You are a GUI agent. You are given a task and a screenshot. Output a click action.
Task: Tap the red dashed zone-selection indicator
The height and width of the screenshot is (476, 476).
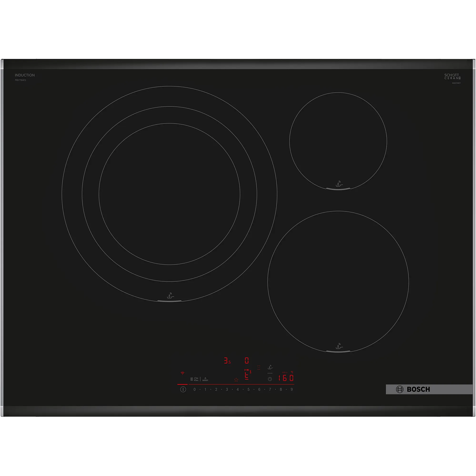click(259, 367)
